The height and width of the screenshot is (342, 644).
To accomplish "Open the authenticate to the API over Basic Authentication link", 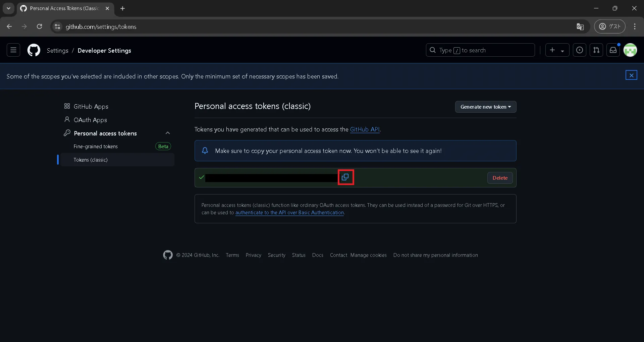I will [x=289, y=213].
